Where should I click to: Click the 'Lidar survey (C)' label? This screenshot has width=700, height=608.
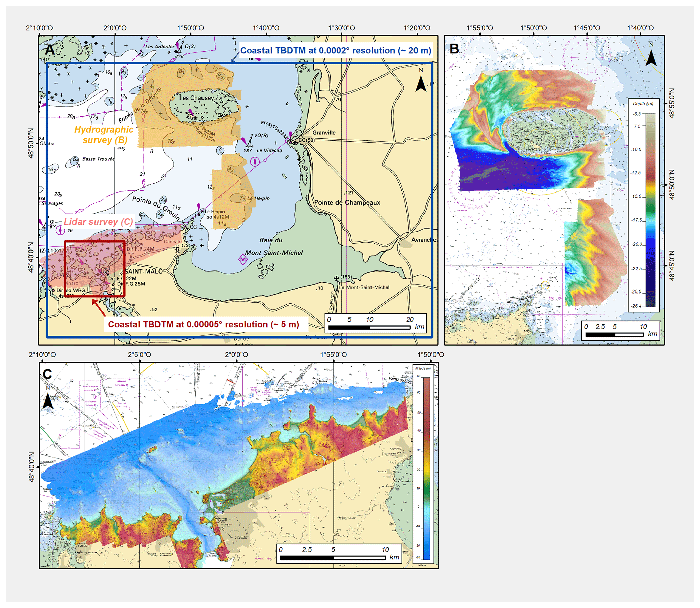click(99, 221)
